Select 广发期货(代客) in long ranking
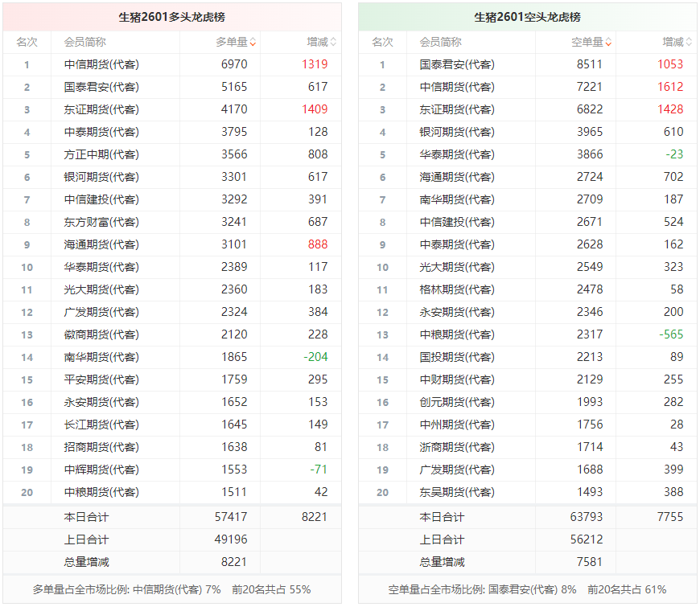700x607 pixels. (101, 312)
